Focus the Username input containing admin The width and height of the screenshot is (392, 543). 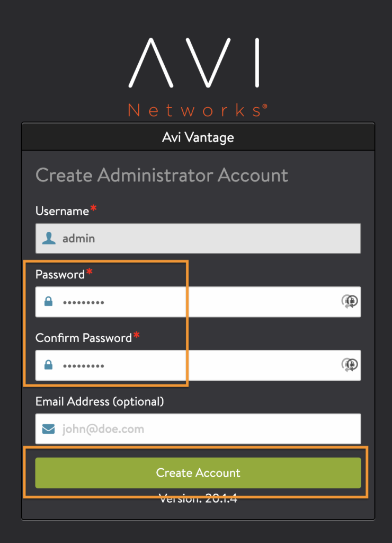198,238
